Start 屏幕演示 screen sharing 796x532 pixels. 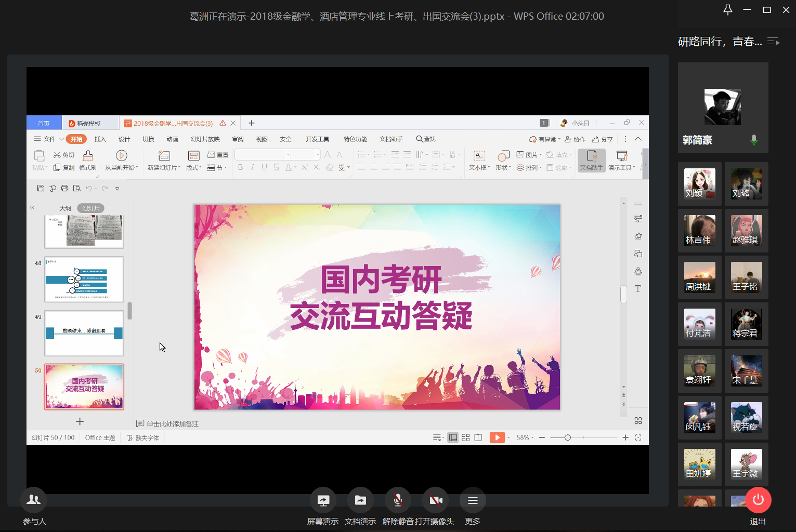coord(323,500)
